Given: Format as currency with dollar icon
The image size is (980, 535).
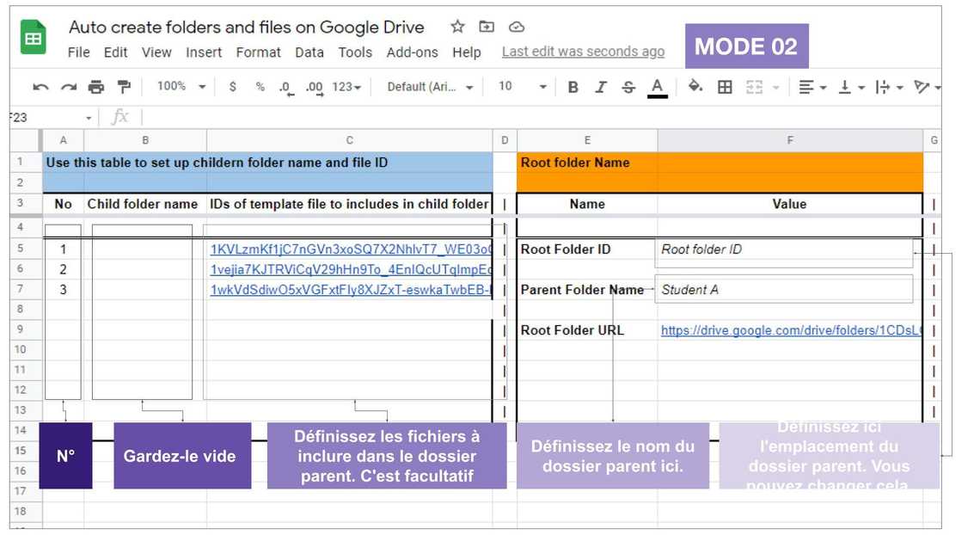Looking at the screenshot, I should pyautogui.click(x=233, y=87).
